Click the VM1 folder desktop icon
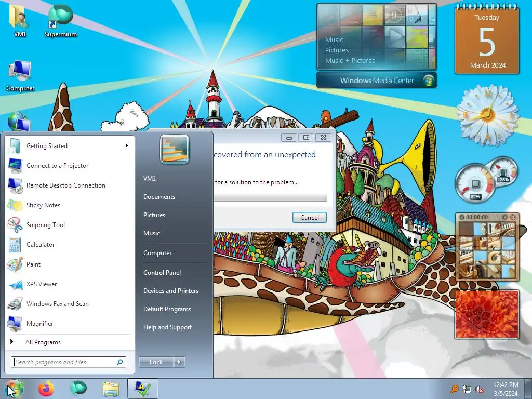Screen dimensions: 532x399 click(x=20, y=20)
